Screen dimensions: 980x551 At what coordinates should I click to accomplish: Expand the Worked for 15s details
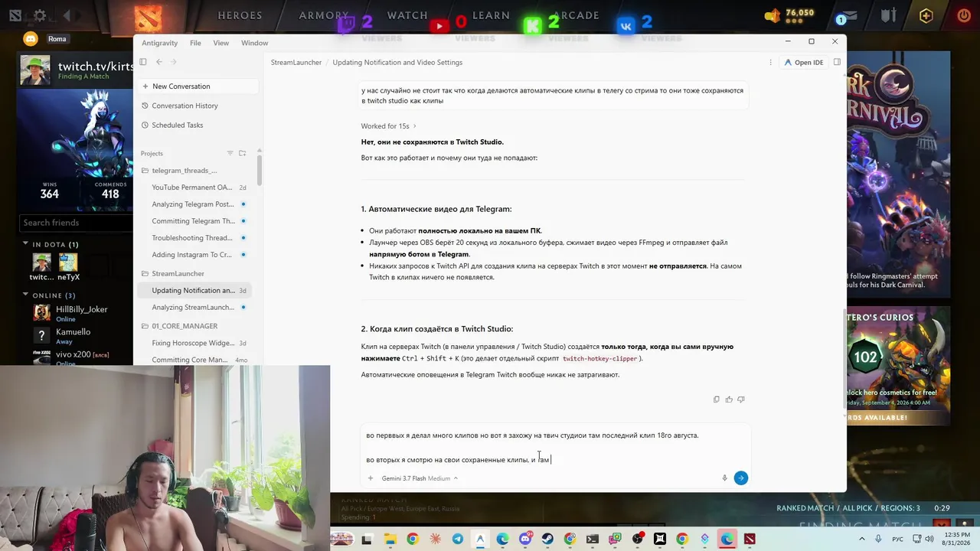pos(389,126)
